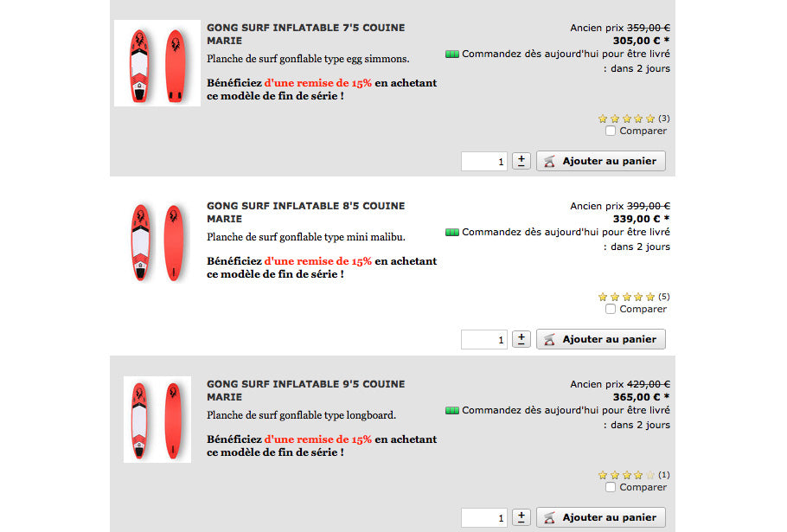Image resolution: width=787 pixels, height=532 pixels.
Task: Focus the quantity field of 7'5 board
Action: pos(484,162)
